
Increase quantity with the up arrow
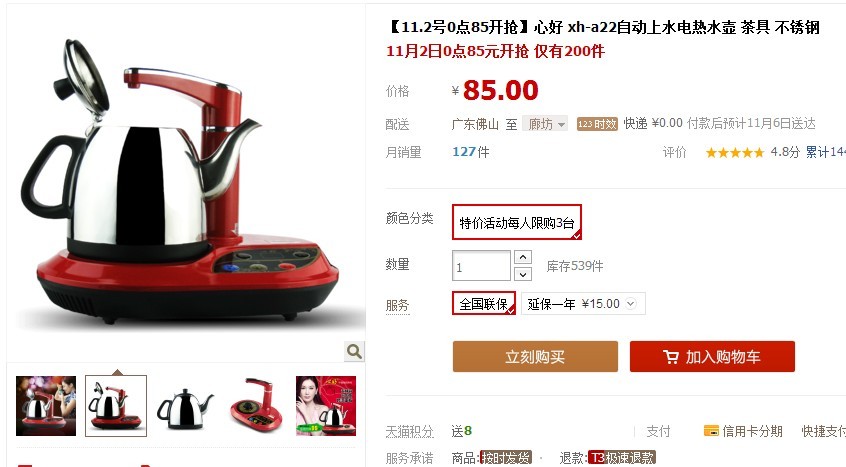tap(522, 257)
